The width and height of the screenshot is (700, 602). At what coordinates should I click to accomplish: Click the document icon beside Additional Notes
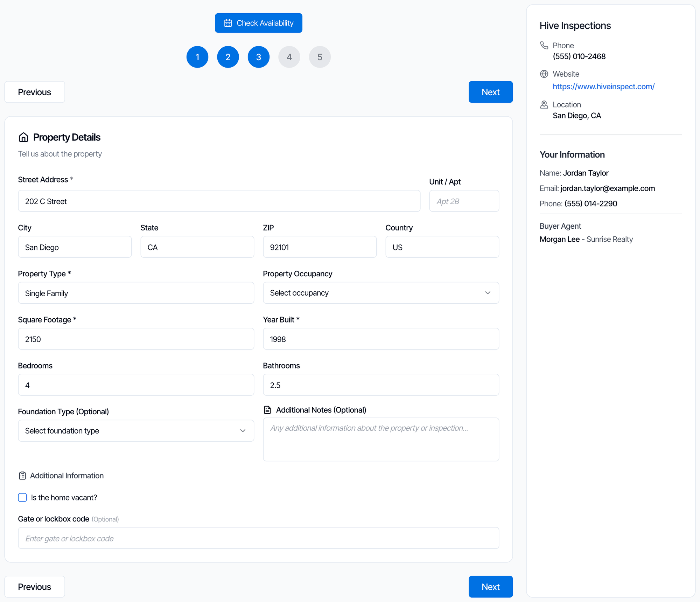(x=267, y=410)
